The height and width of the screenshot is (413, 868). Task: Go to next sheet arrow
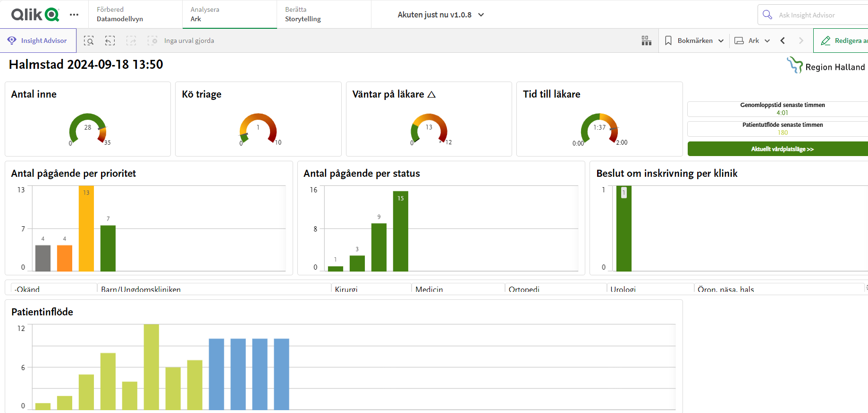tap(801, 41)
